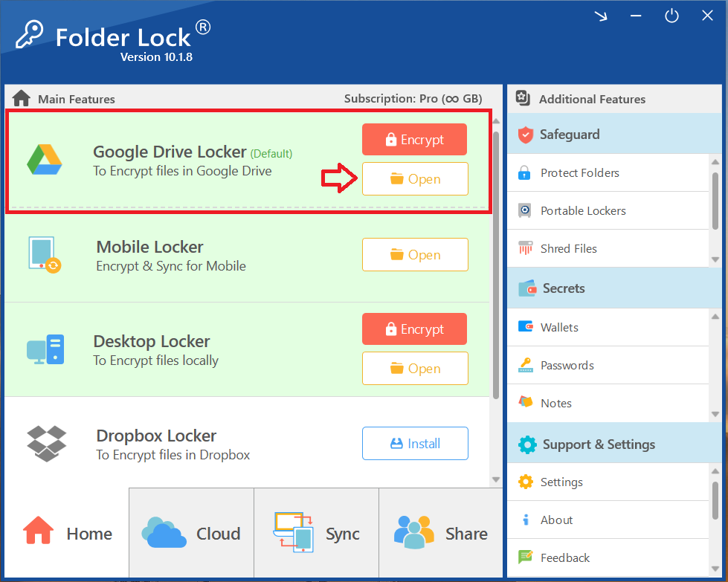Click the Safeguard section header

615,134
